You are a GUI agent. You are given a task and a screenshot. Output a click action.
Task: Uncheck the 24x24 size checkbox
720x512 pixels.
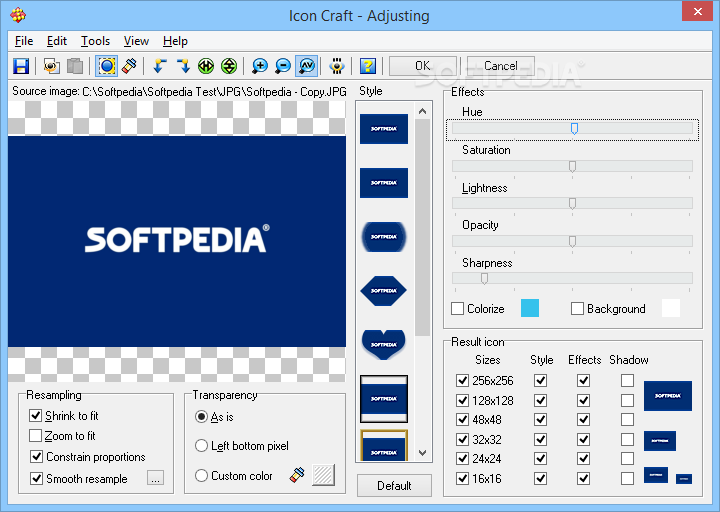coord(462,458)
